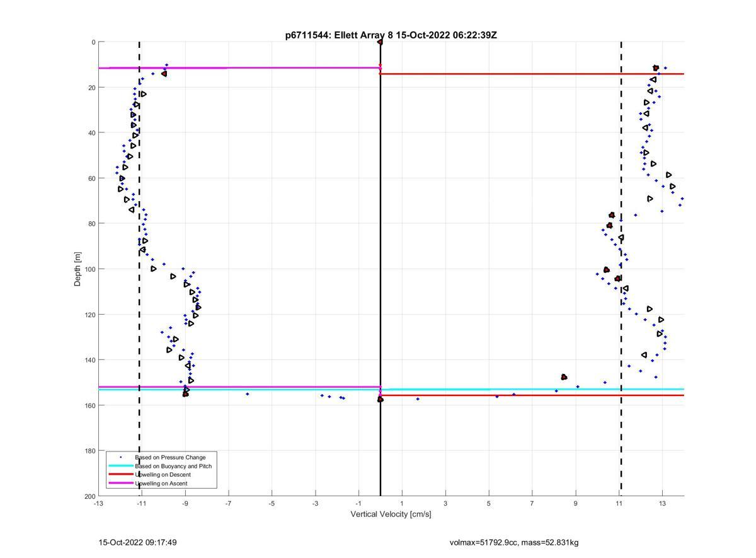Click x-axis tick label '5'
Screen dimensions: 756x558
488,504
